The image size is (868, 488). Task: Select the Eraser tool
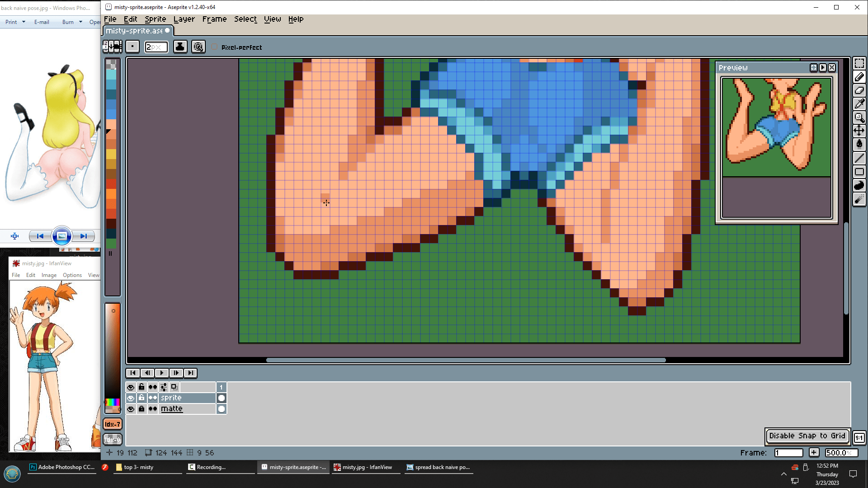tap(859, 90)
